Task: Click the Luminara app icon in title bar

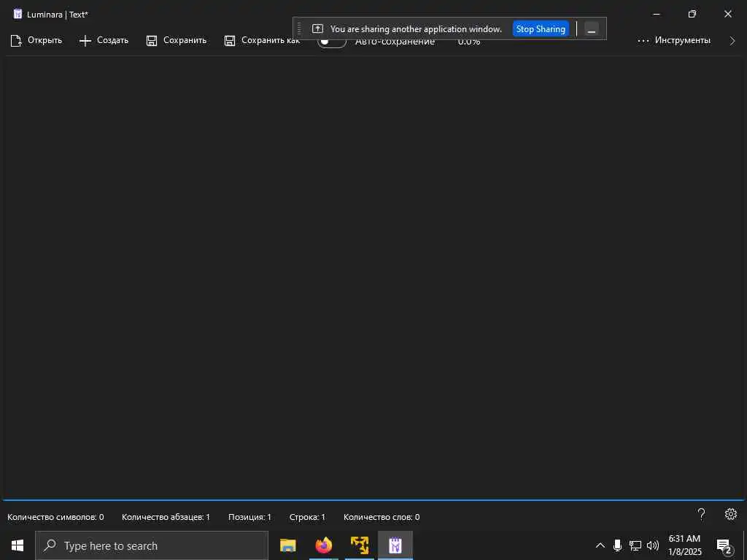Action: [x=18, y=14]
